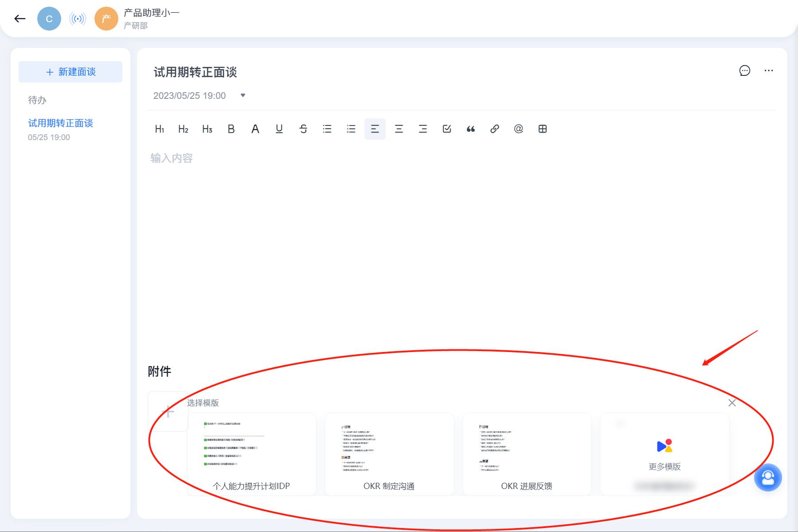This screenshot has height=532, width=798.
Task: Open the more options ellipsis menu
Action: click(769, 70)
